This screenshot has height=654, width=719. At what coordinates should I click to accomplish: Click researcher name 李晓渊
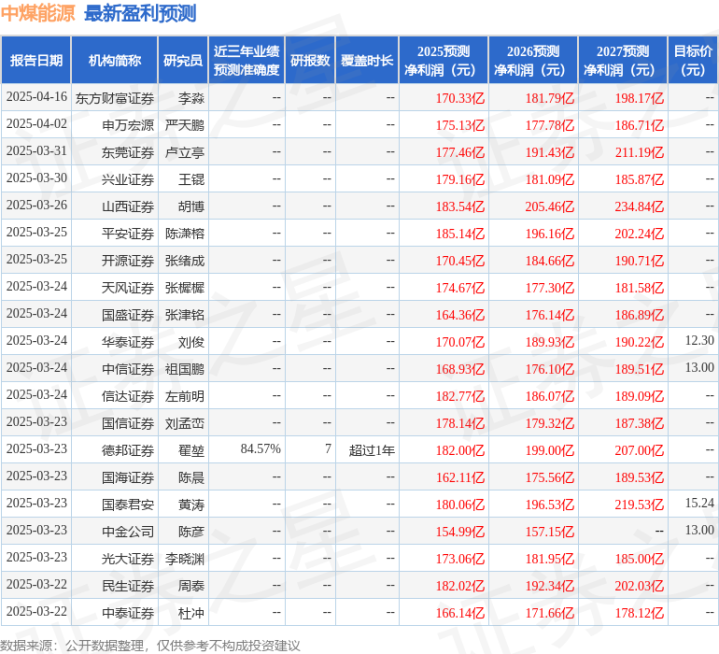pos(185,558)
